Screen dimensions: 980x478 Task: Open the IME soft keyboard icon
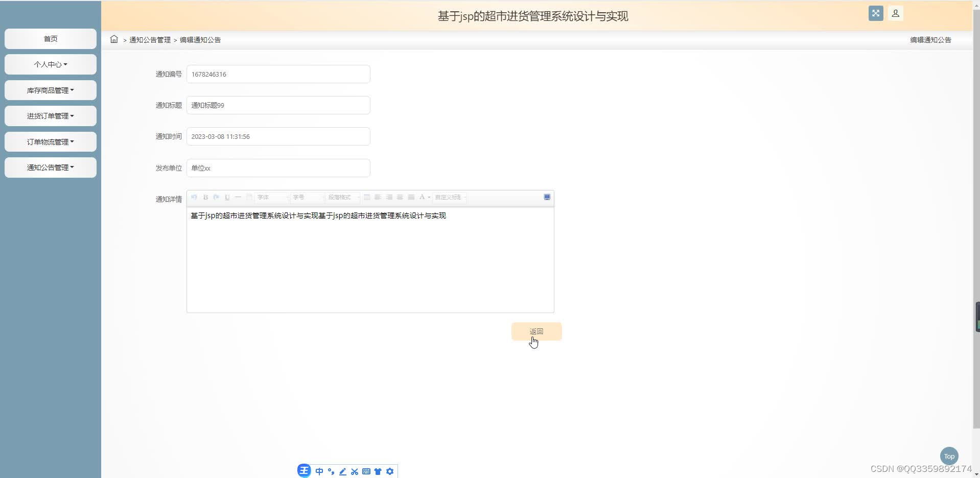366,471
